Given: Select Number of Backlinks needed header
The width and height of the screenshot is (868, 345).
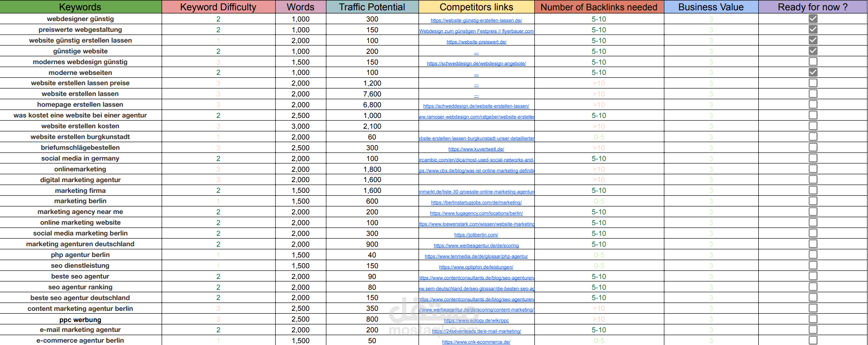Looking at the screenshot, I should pyautogui.click(x=599, y=7).
